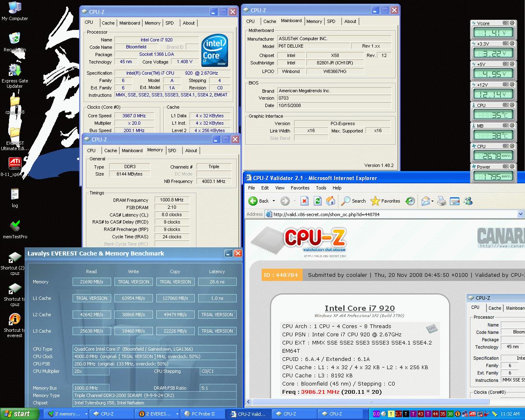Switch to the Cache tab in the CPU-Z Mainboard window
Screen dimensions: 525x420
point(269,21)
